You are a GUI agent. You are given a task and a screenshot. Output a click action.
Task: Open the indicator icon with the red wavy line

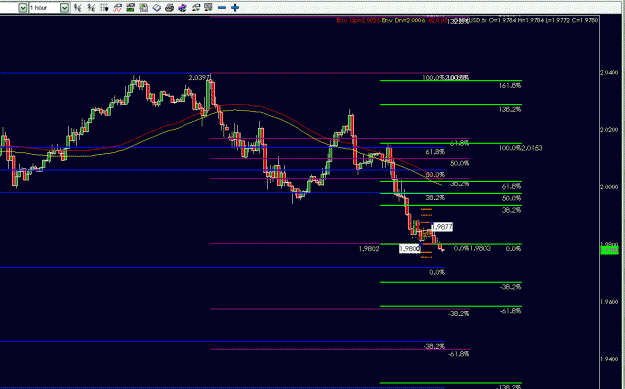(x=118, y=8)
